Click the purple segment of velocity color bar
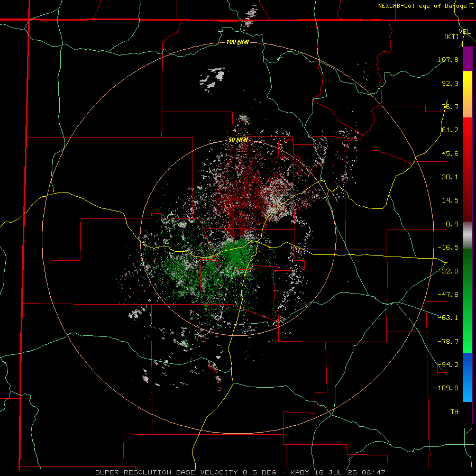 click(x=467, y=59)
